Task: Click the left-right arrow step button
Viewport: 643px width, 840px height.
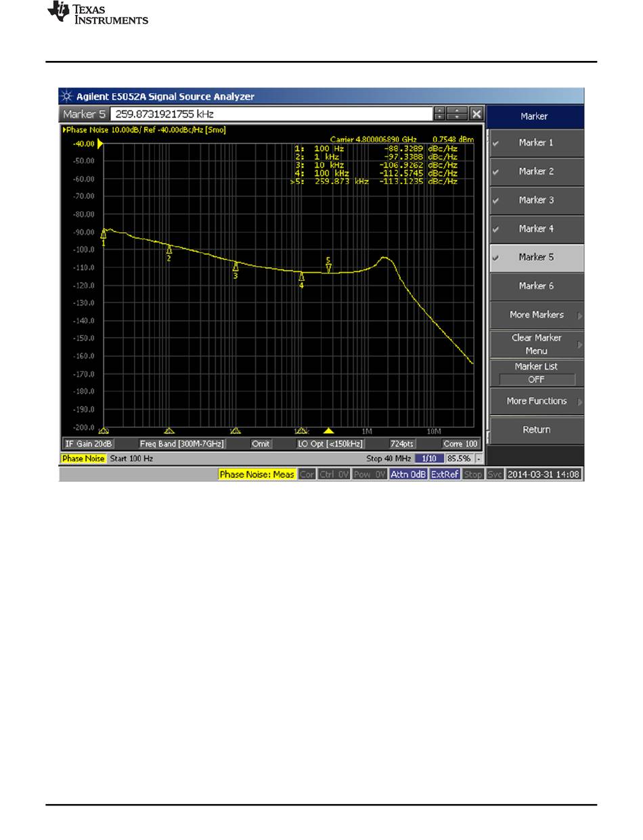Action: pyautogui.click(x=458, y=114)
